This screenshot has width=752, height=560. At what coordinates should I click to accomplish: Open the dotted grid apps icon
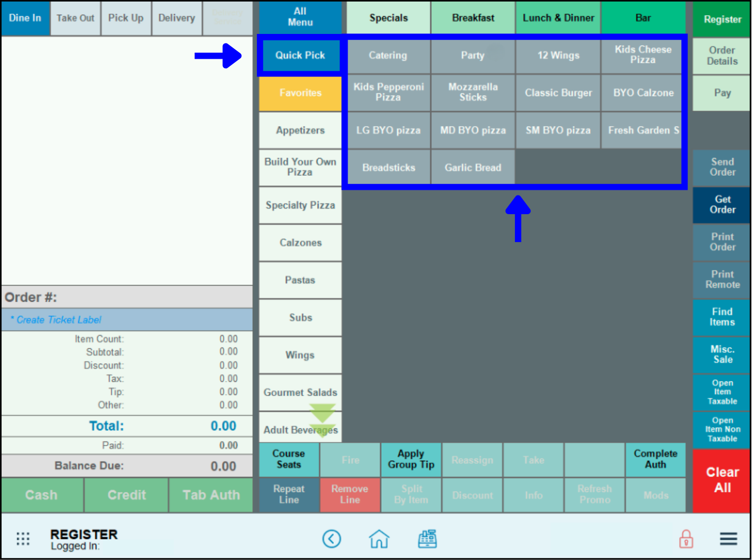(x=23, y=539)
